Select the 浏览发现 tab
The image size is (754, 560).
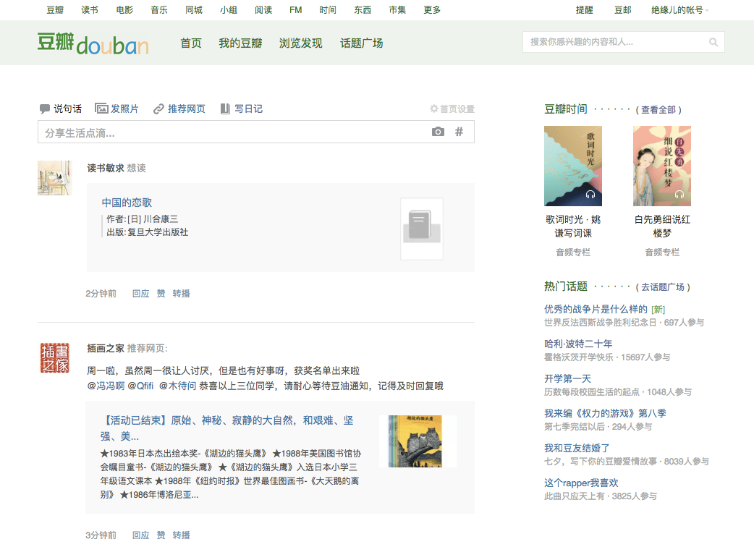(x=300, y=43)
